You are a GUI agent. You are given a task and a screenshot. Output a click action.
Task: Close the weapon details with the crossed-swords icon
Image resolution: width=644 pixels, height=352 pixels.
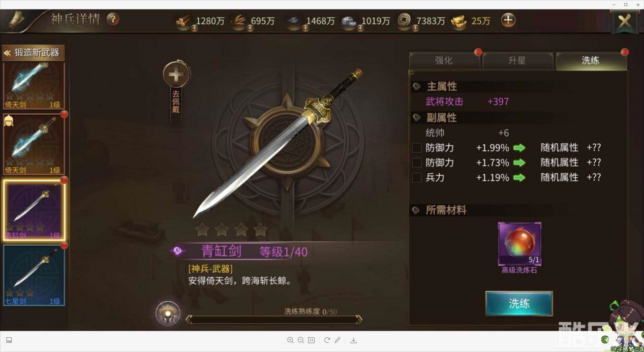pos(625,21)
